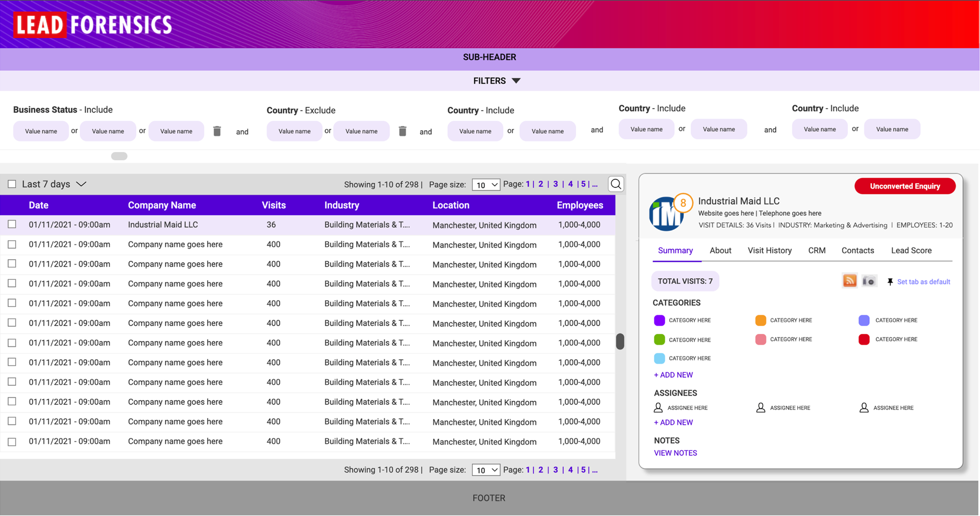Open VIEW NOTES link
Viewport: 980px width, 516px height.
(x=675, y=453)
